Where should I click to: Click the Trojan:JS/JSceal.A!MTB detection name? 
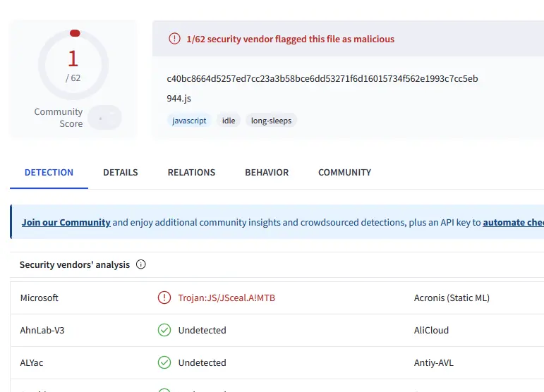click(x=226, y=298)
